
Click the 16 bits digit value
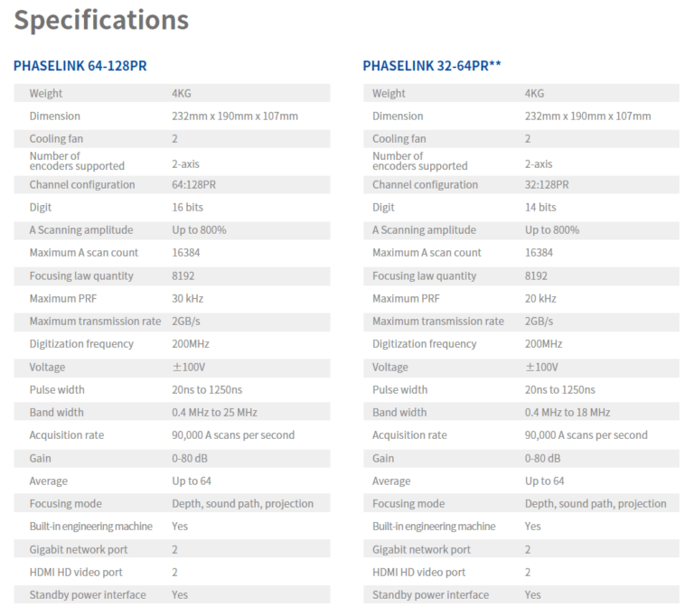point(187,207)
